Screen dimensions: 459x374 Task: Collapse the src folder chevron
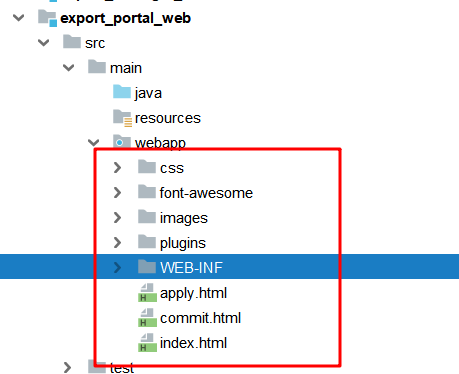44,43
